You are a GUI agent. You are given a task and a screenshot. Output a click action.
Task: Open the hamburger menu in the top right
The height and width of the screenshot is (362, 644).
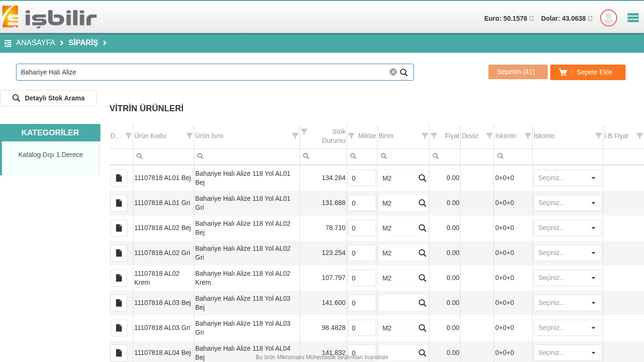(x=633, y=18)
